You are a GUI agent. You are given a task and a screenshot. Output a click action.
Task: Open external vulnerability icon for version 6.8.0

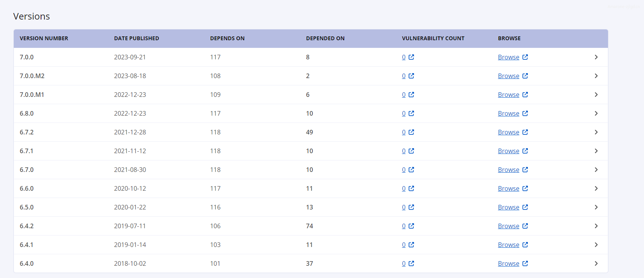click(x=411, y=113)
